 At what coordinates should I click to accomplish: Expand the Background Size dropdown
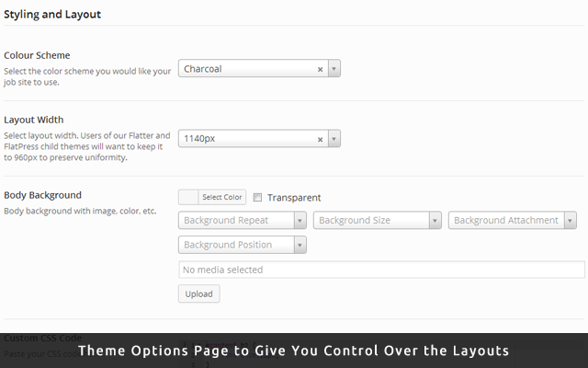tap(378, 221)
